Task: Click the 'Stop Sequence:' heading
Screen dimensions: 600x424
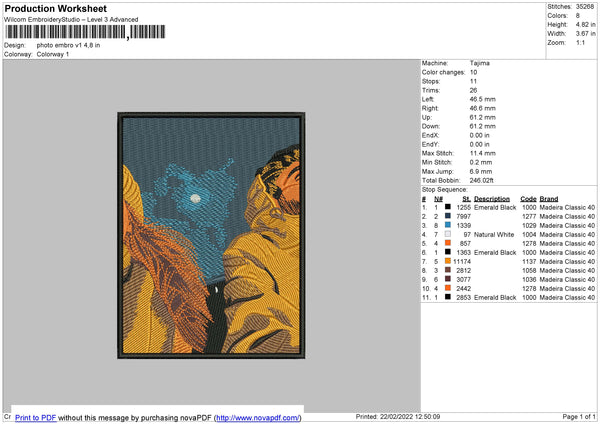Action: pyautogui.click(x=445, y=189)
